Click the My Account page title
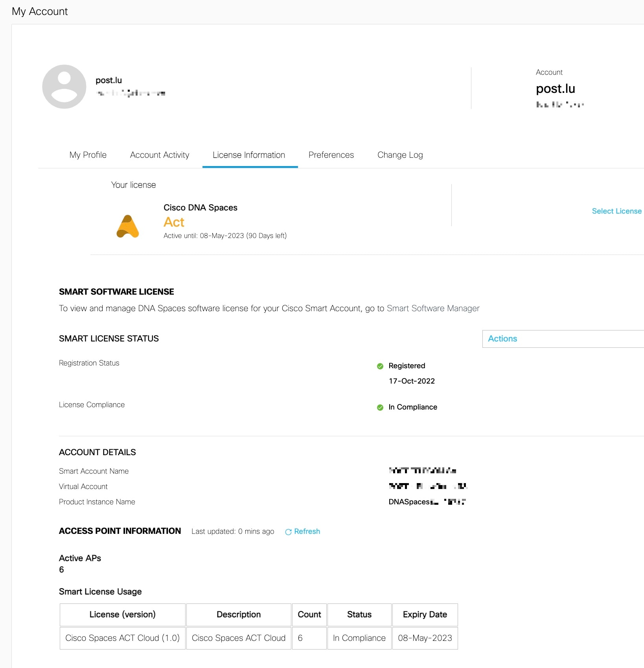 tap(40, 11)
